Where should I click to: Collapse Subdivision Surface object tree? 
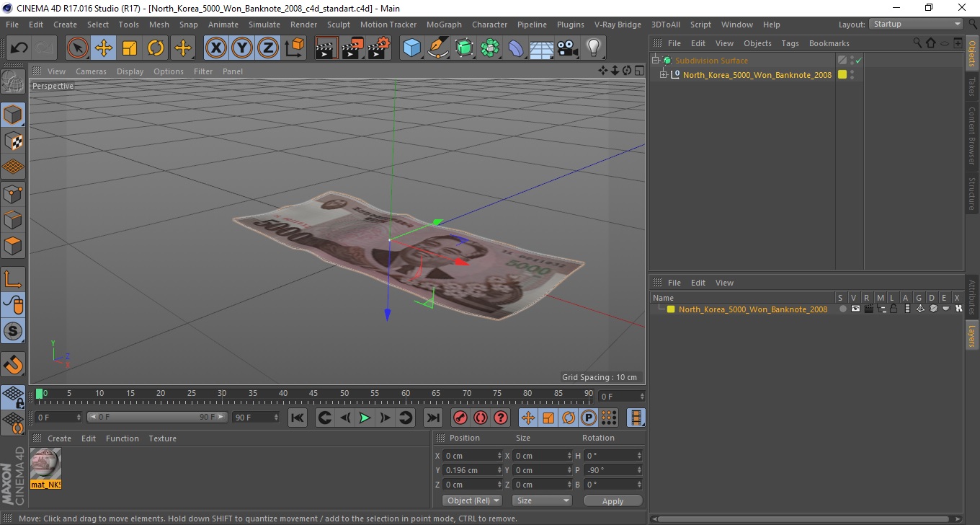click(655, 61)
